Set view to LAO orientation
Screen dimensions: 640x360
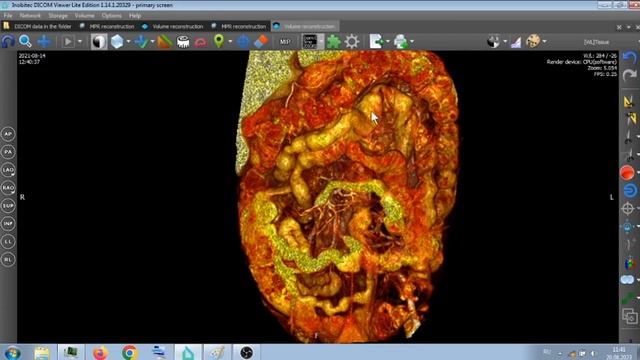click(8, 170)
